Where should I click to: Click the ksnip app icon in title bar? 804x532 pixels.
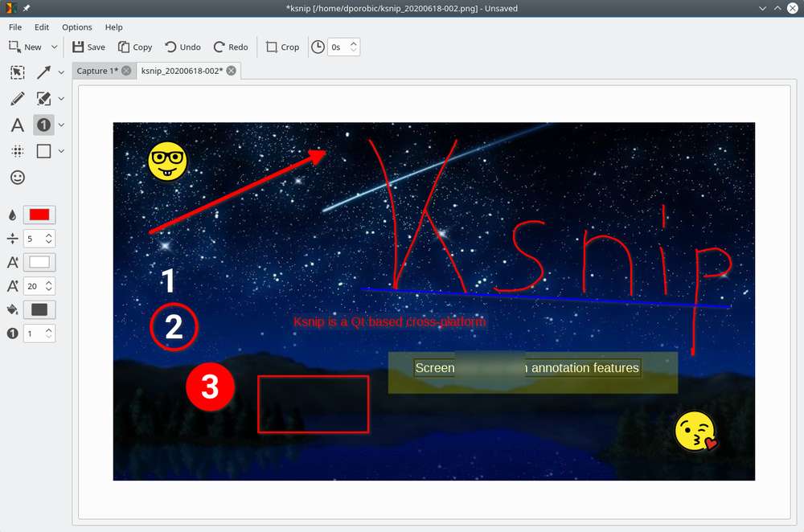pyautogui.click(x=10, y=8)
